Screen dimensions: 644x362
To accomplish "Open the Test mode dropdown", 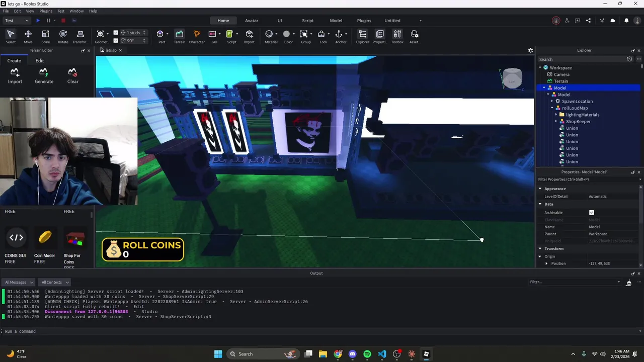I will pyautogui.click(x=17, y=21).
